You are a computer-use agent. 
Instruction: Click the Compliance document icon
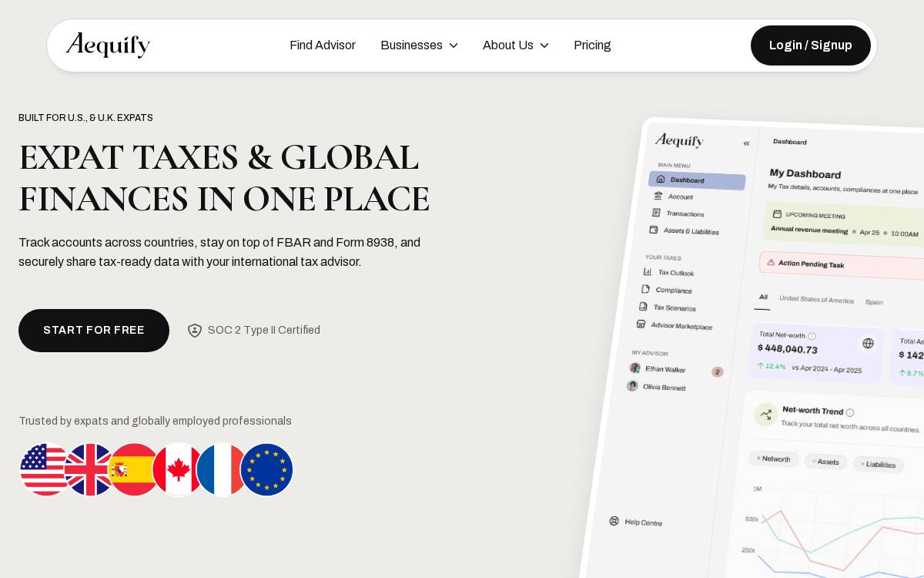(x=645, y=289)
